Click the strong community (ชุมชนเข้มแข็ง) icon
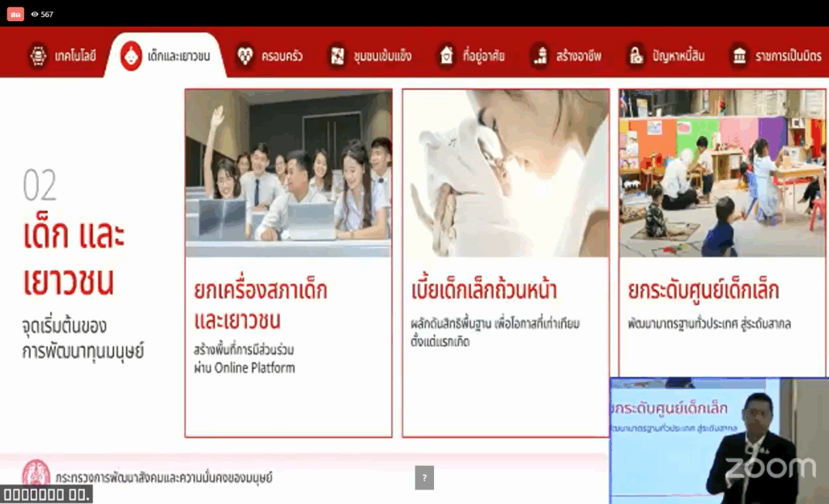This screenshot has height=504, width=829. pos(337,56)
